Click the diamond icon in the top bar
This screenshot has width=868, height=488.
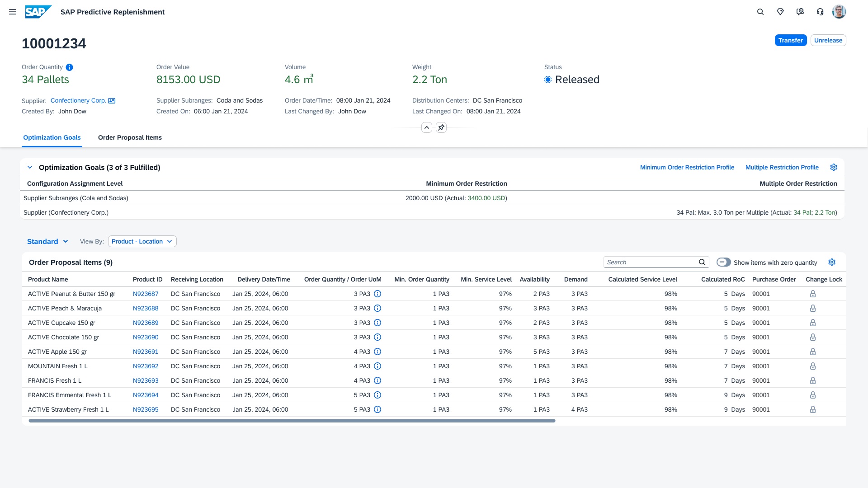[780, 12]
